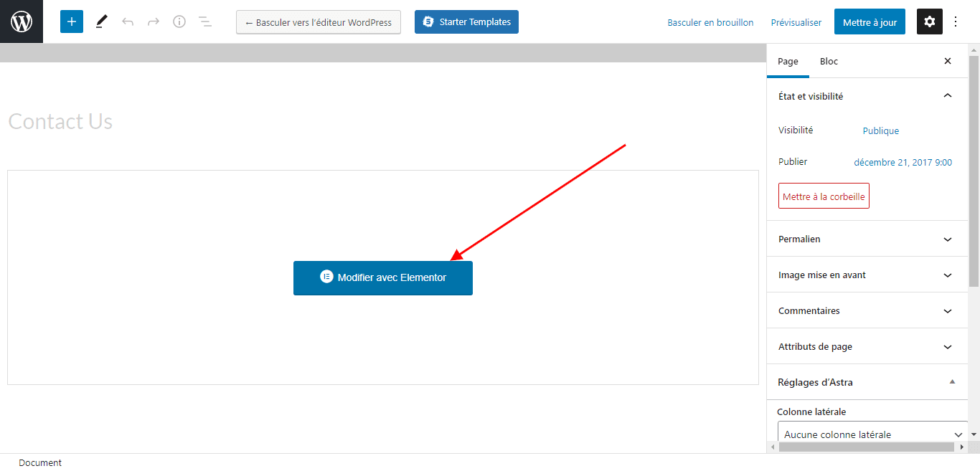Open the settings panel gear icon

929,22
